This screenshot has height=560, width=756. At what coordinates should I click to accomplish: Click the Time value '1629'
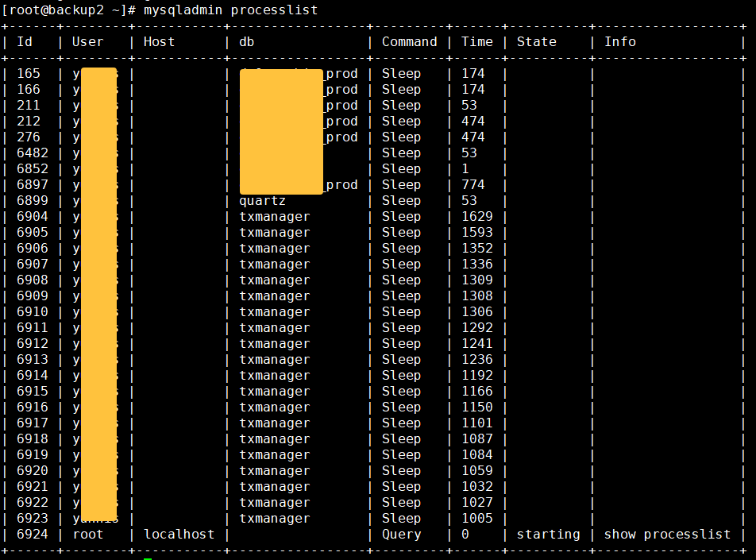(x=476, y=217)
